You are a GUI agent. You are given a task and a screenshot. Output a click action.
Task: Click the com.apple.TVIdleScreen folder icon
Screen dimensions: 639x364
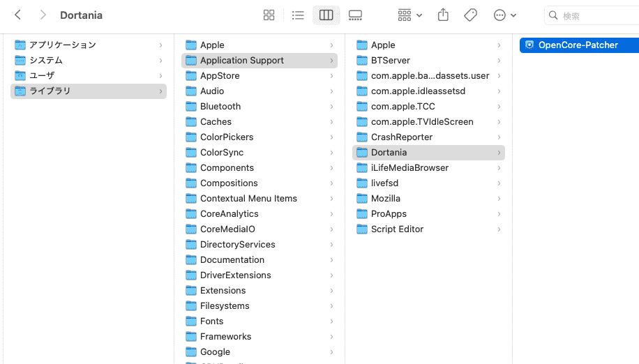362,122
